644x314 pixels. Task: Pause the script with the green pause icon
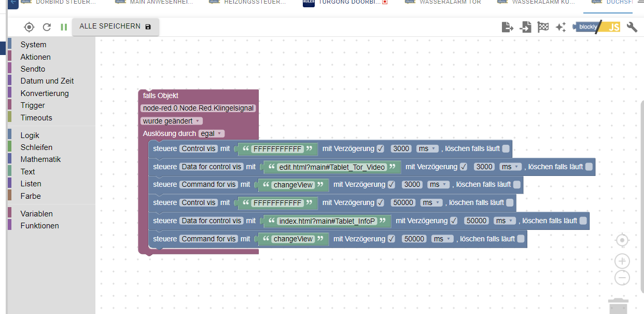pos(64,27)
